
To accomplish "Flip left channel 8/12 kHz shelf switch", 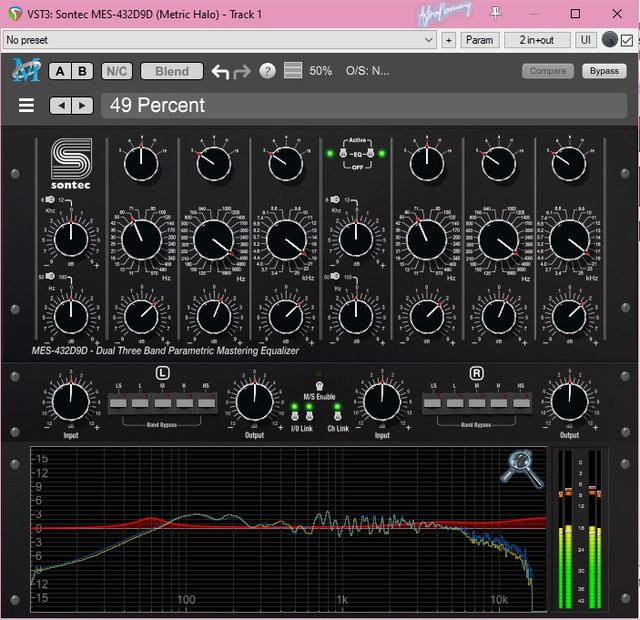I will 49,200.
